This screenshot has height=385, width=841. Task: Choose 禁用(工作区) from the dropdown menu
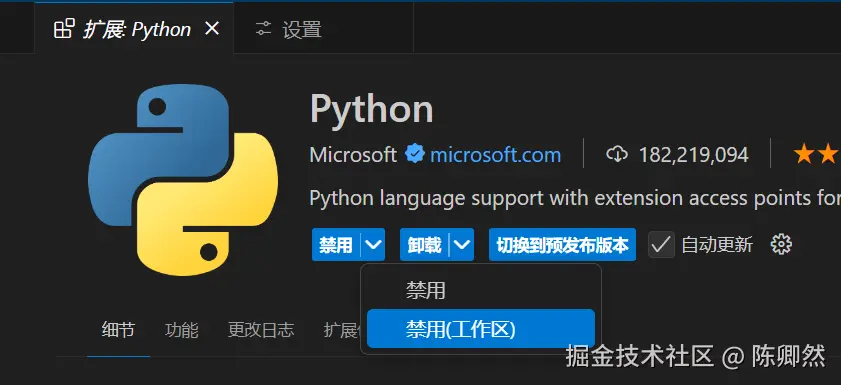(x=481, y=329)
